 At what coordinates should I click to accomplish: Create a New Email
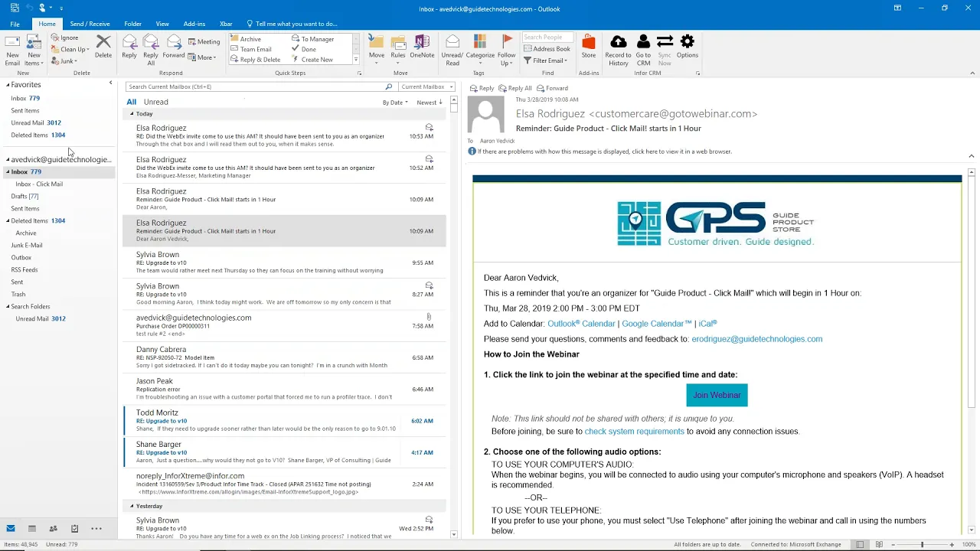point(12,50)
